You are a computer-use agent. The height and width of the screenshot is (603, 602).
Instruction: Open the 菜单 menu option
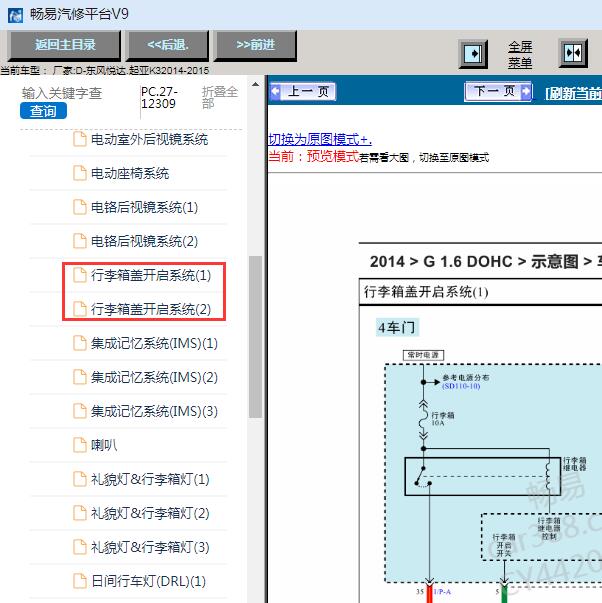(x=520, y=62)
